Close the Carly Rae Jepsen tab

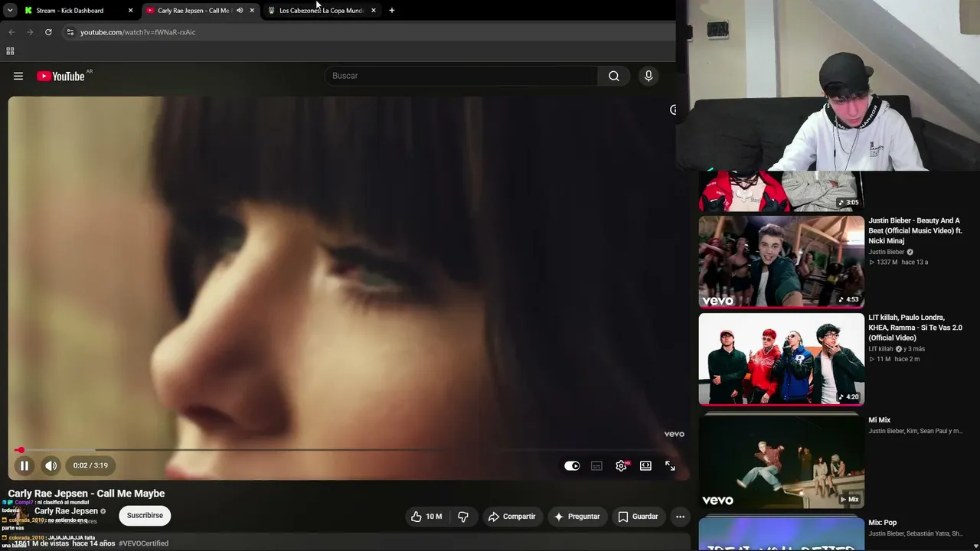tap(252, 11)
